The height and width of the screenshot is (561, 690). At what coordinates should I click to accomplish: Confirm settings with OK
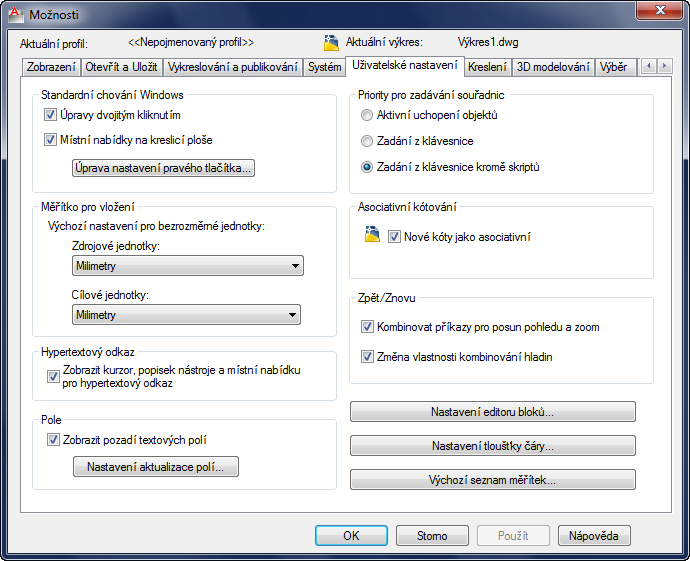point(351,535)
